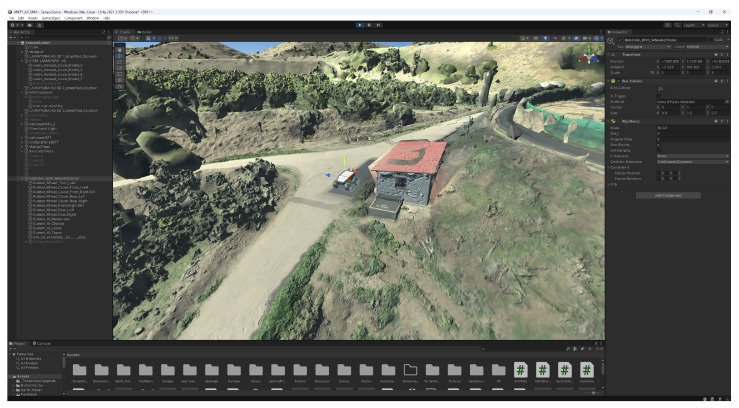Start Play mode with the Play button

coord(360,25)
